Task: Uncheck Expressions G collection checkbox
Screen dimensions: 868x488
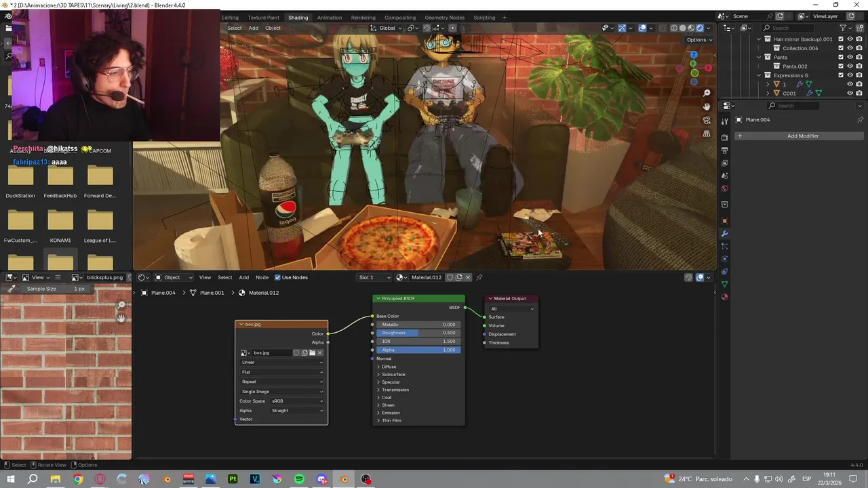Action: pyautogui.click(x=841, y=75)
